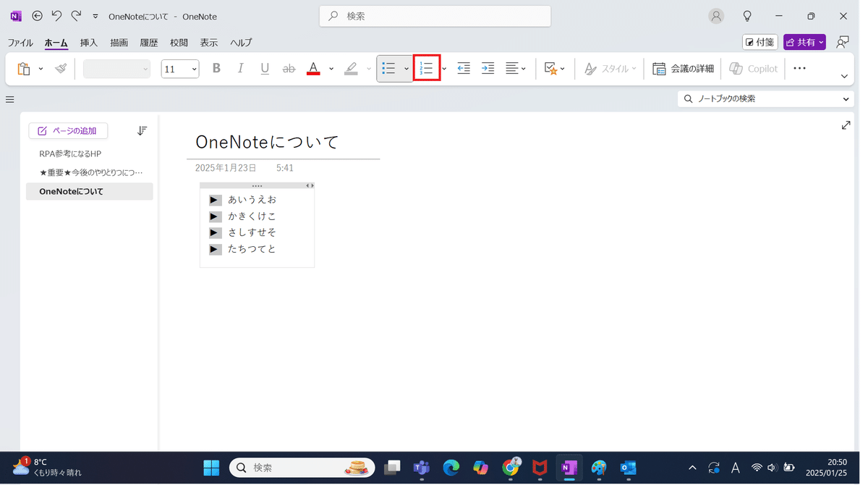This screenshot has height=485, width=868.
Task: Decrease the indent level
Action: [464, 68]
